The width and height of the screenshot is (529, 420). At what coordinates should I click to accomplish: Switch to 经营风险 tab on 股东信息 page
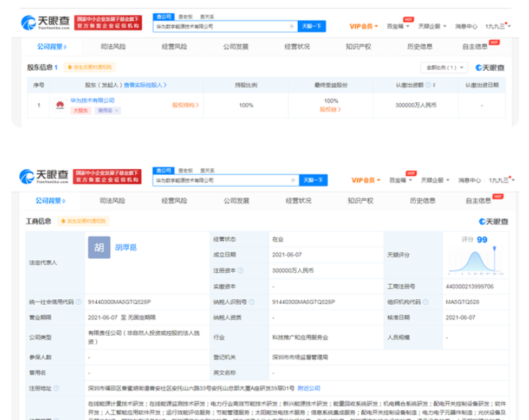(x=175, y=47)
